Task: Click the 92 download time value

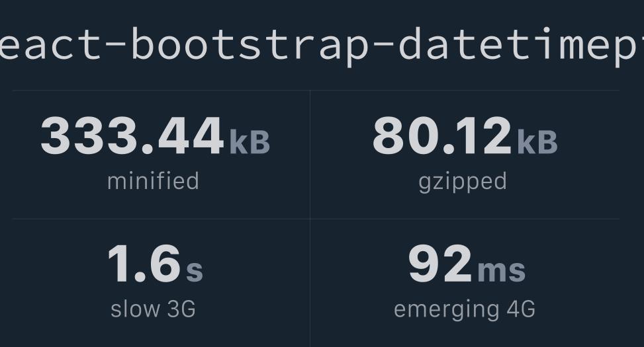Action: point(440,264)
